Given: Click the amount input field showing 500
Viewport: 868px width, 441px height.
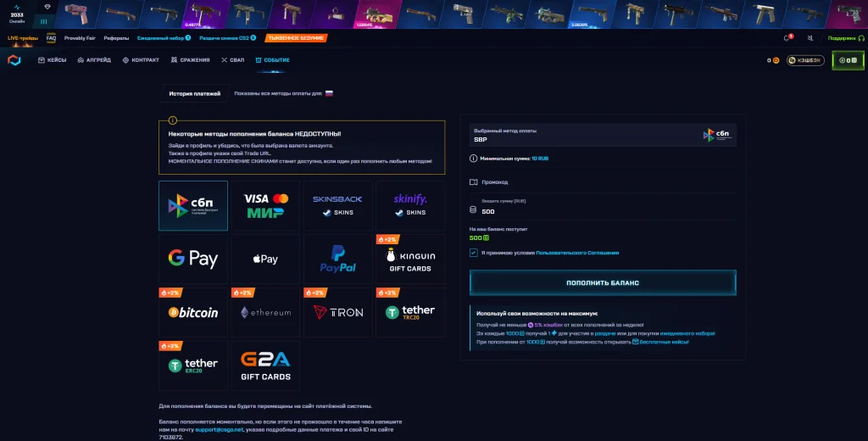Looking at the screenshot, I should 603,207.
